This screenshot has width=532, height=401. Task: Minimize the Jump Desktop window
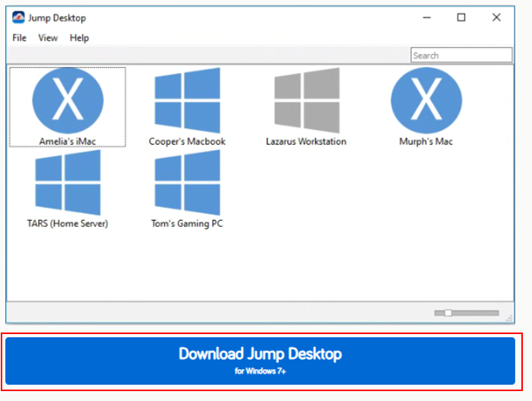coord(427,18)
